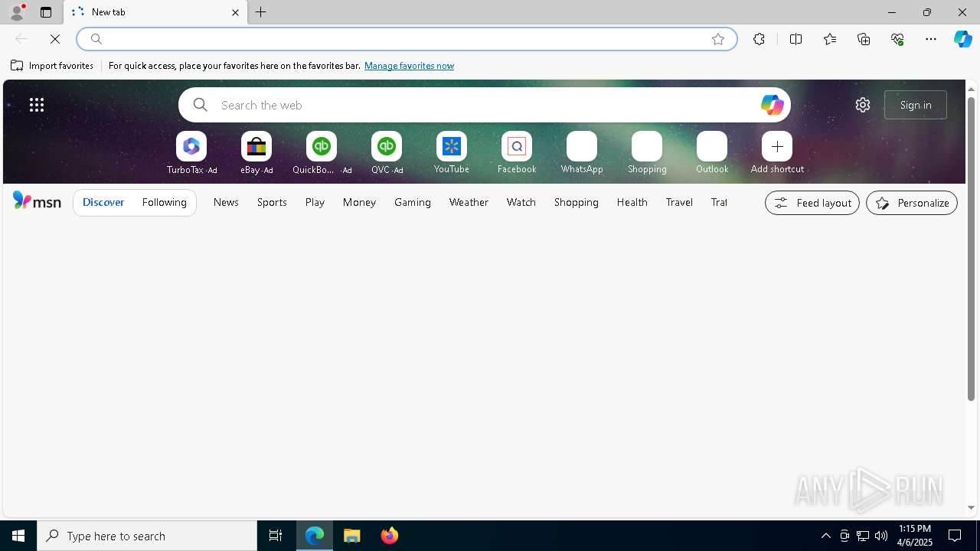Open the Feed layout options
Image resolution: width=980 pixels, height=551 pixels.
pyautogui.click(x=812, y=203)
